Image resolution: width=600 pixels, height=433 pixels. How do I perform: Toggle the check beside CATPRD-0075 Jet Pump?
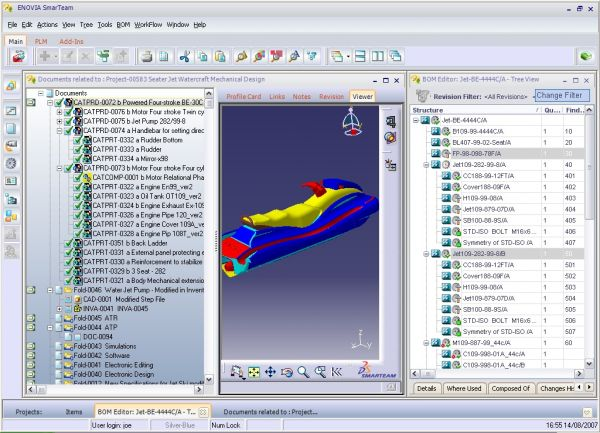pyautogui.click(x=68, y=121)
